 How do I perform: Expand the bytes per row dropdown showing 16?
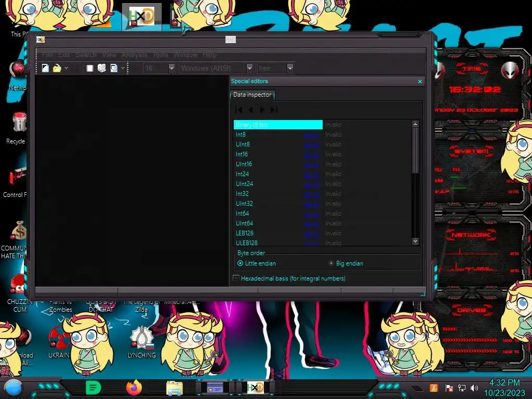171,68
